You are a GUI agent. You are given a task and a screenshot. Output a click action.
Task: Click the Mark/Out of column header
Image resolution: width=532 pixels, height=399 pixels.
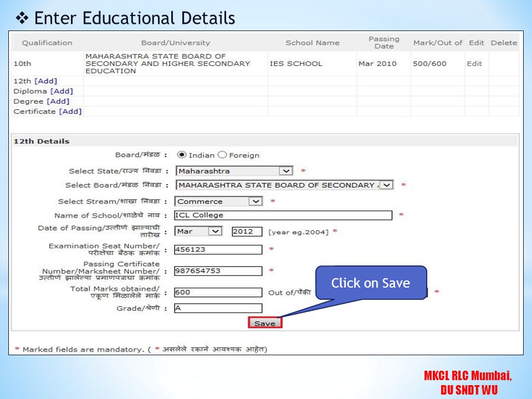pos(438,43)
